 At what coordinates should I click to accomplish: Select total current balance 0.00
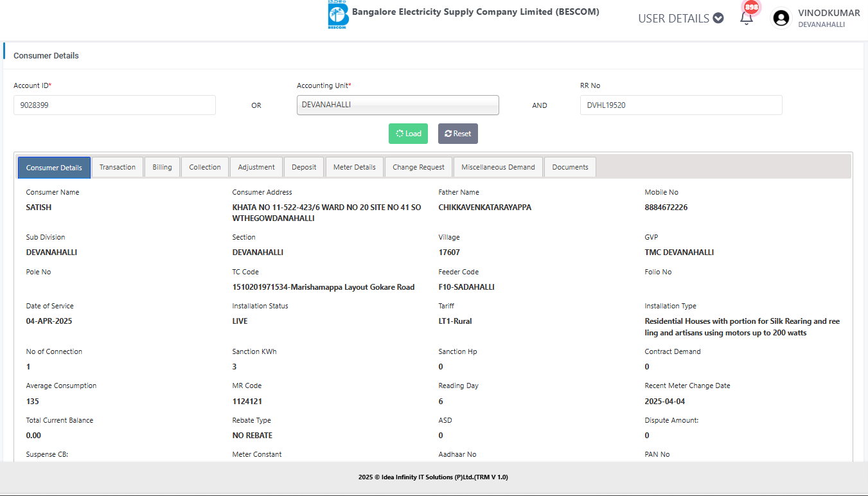(x=33, y=436)
